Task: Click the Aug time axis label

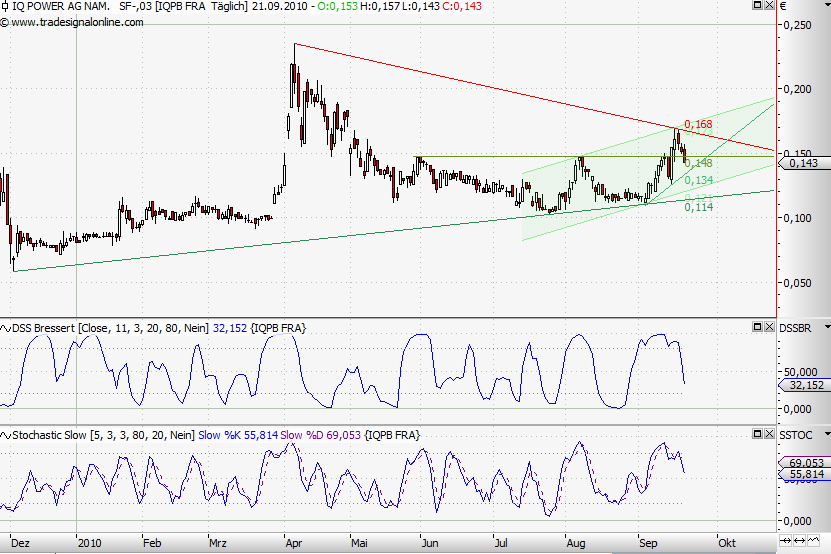Action: pyautogui.click(x=576, y=543)
